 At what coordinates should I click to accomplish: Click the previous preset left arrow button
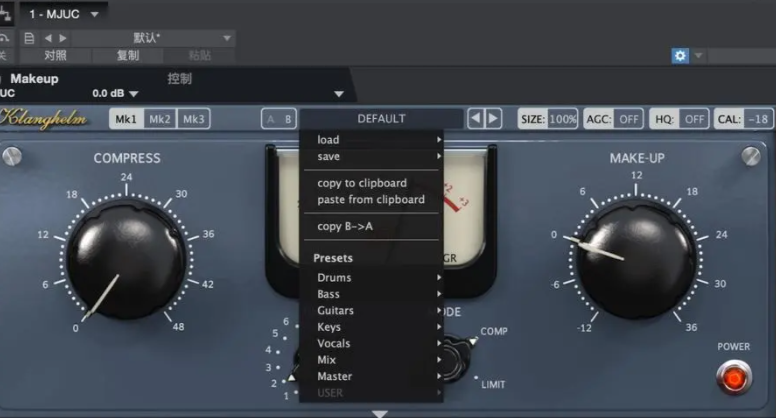[x=476, y=119]
